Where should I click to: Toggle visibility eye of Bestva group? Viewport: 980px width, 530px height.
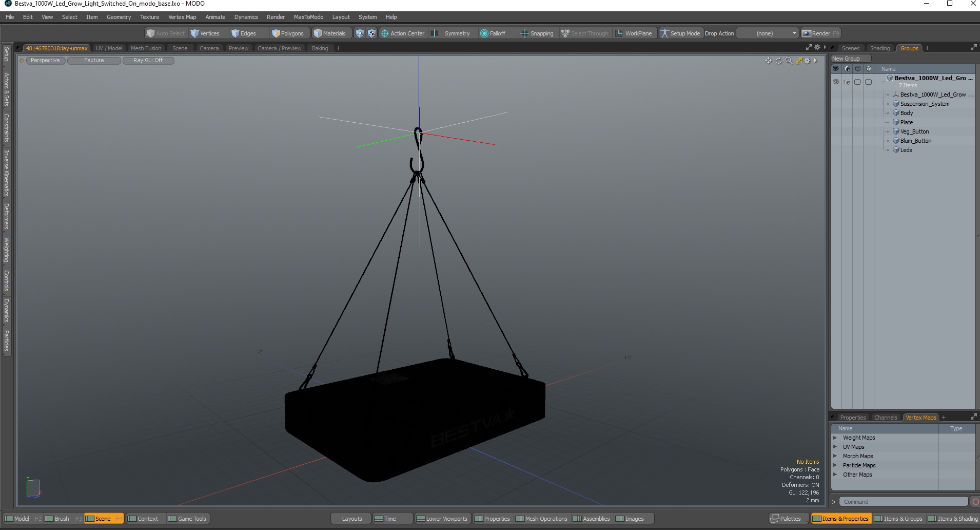[x=836, y=82]
